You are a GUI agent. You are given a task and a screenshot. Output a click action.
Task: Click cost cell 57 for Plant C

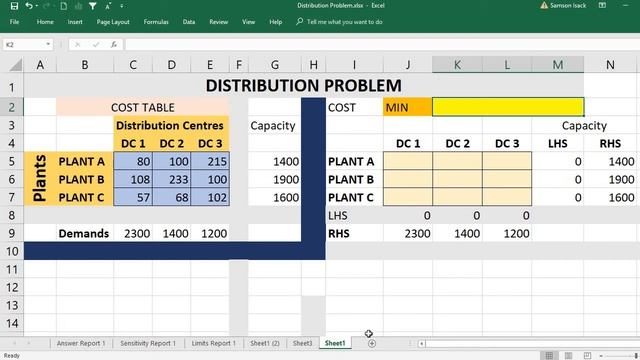pyautogui.click(x=133, y=197)
